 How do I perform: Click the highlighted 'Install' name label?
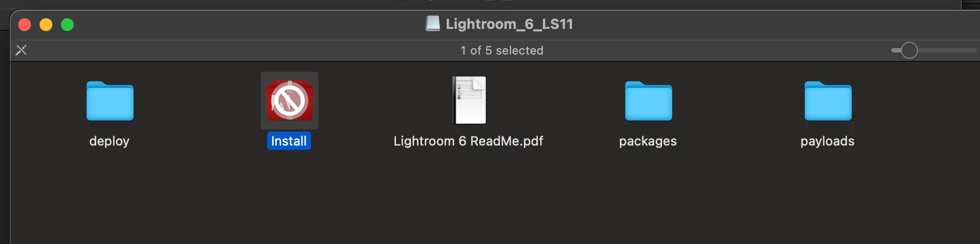click(x=289, y=141)
